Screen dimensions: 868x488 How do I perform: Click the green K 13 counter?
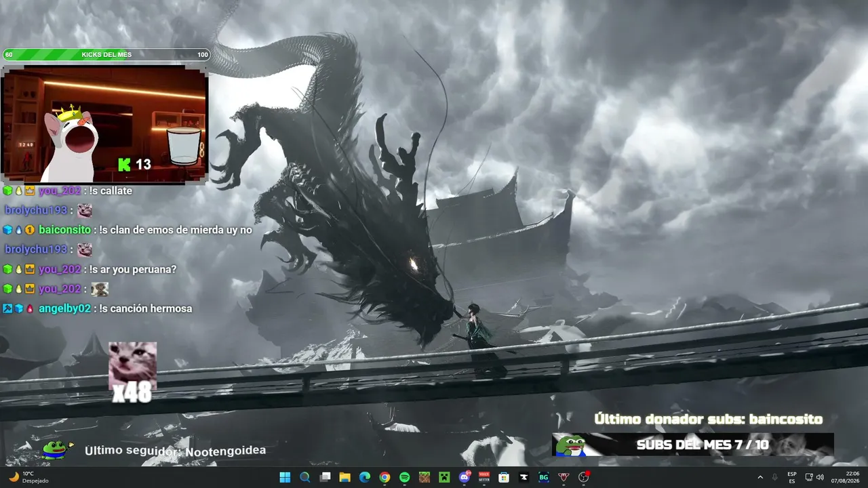(134, 164)
